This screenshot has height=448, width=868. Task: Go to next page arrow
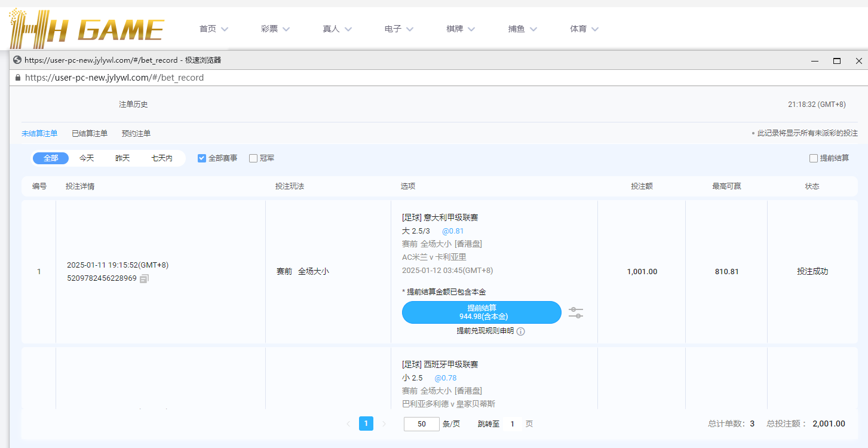[x=384, y=424]
